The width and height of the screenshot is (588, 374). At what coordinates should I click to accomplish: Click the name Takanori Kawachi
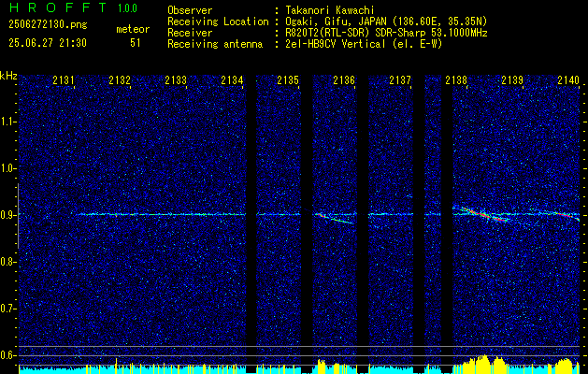328,10
